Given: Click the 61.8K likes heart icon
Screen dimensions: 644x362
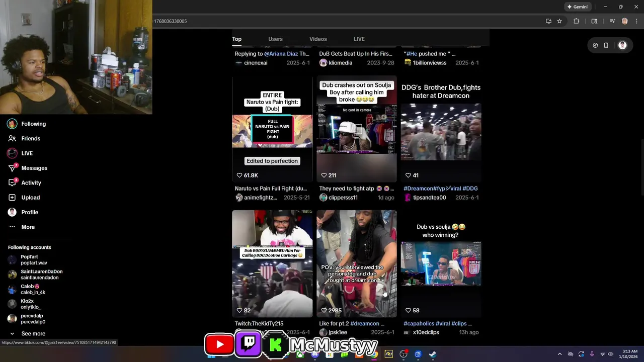Looking at the screenshot, I should pos(239,175).
